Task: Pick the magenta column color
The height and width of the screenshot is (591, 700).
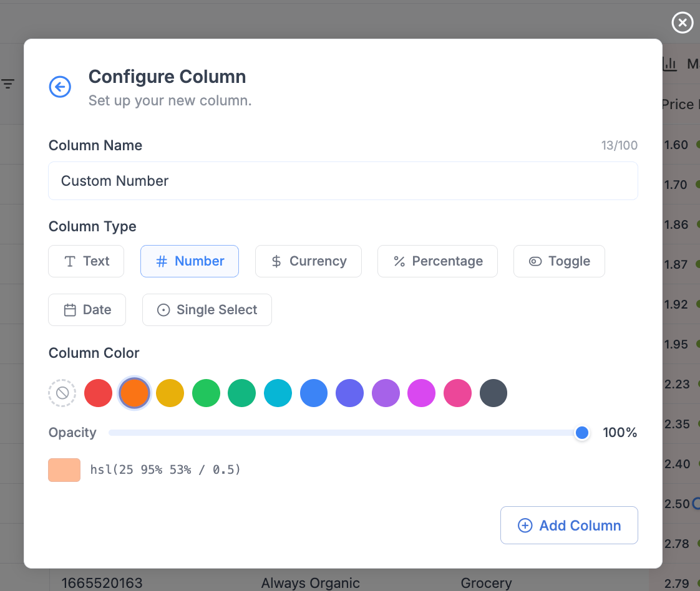Action: 421,393
